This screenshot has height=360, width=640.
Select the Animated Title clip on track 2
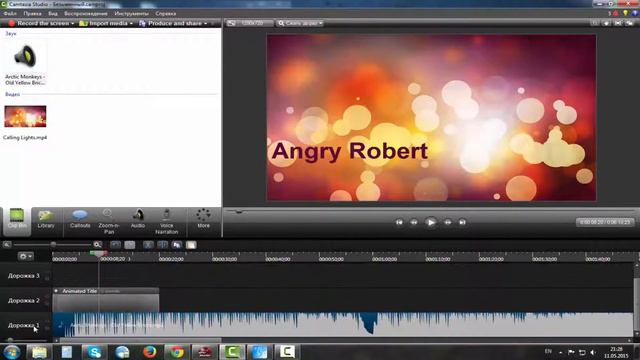tap(106, 300)
